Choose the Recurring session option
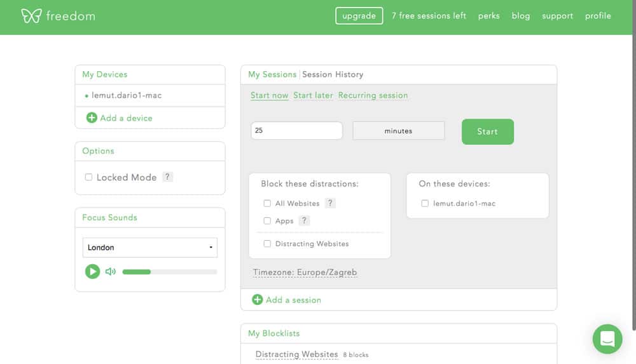The width and height of the screenshot is (636, 364). coord(373,95)
